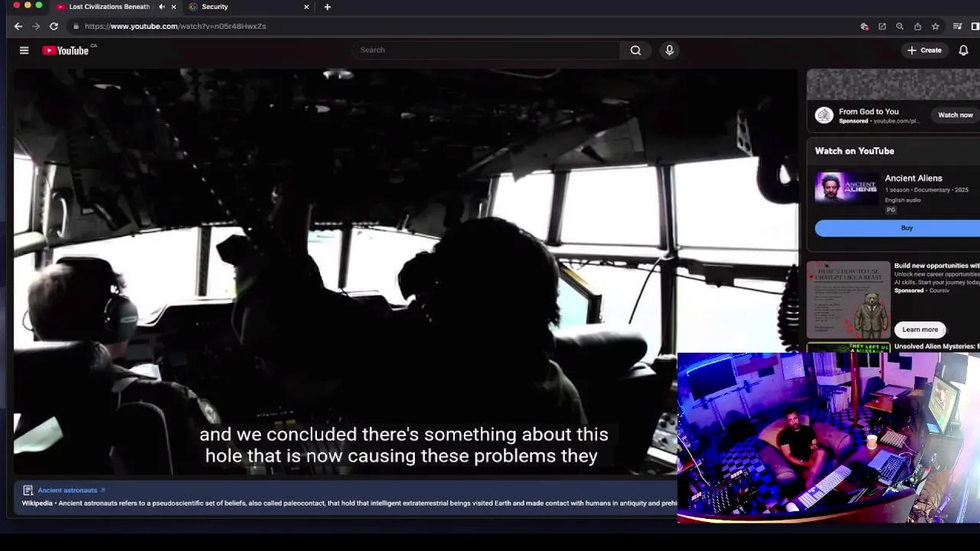Open the Create menu

[x=924, y=50]
